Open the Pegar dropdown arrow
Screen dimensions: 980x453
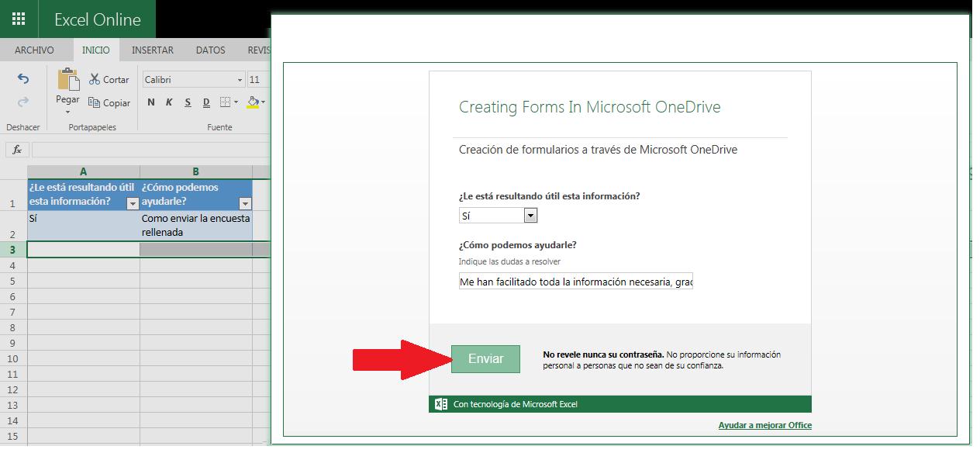pos(67,112)
